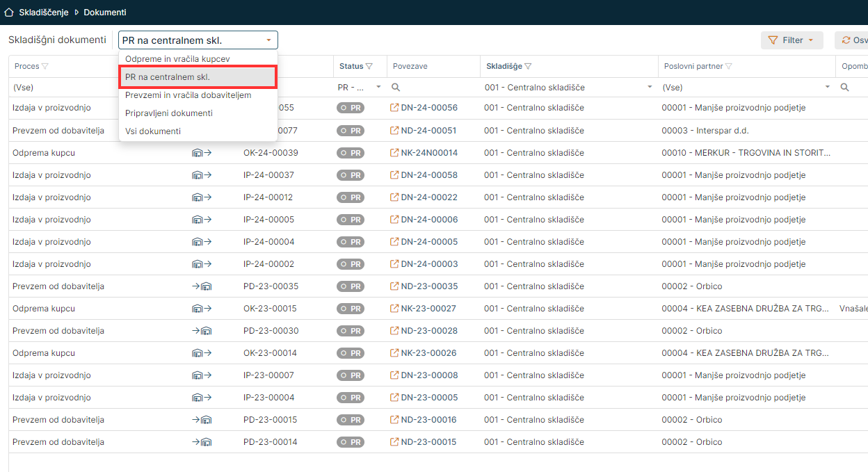Click the search icon under the Opombe column
Screen dimensions: 868x472
[844, 88]
